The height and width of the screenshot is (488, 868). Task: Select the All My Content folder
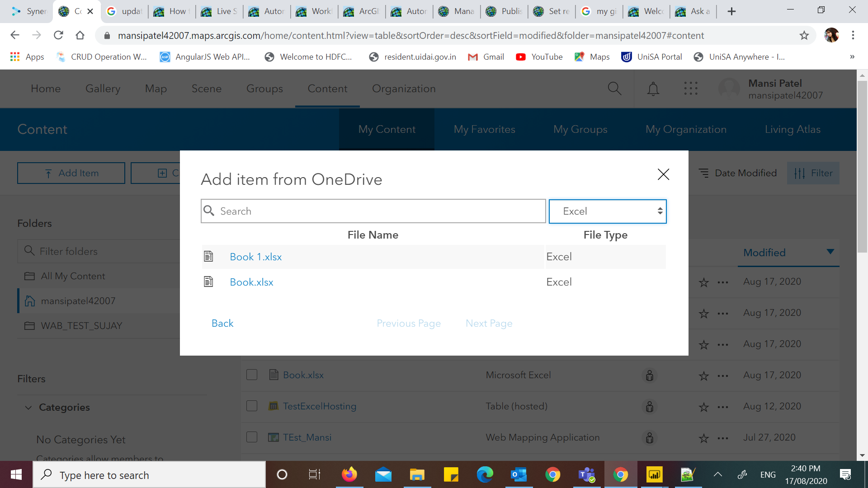73,276
